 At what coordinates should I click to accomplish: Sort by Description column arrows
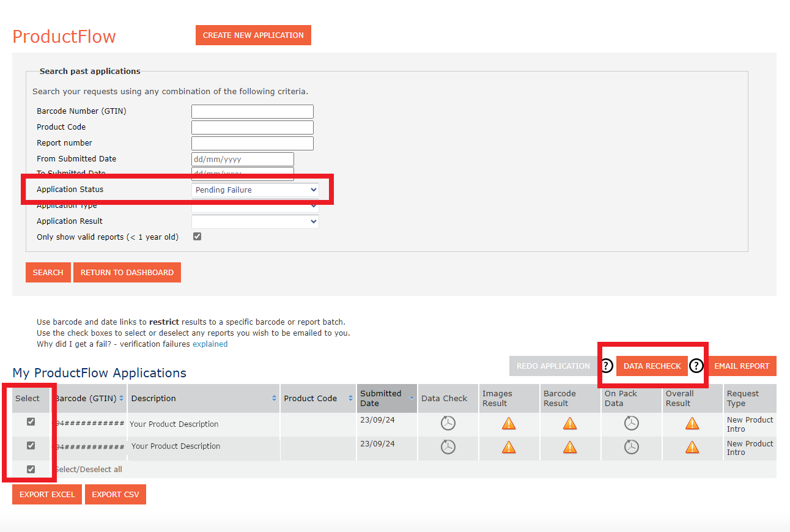pyautogui.click(x=274, y=399)
